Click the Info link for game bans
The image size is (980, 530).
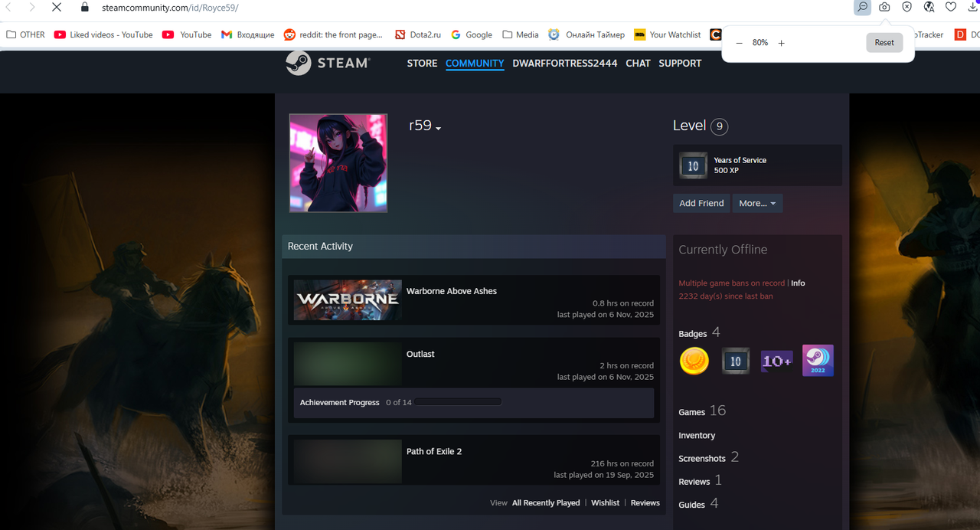pos(798,283)
